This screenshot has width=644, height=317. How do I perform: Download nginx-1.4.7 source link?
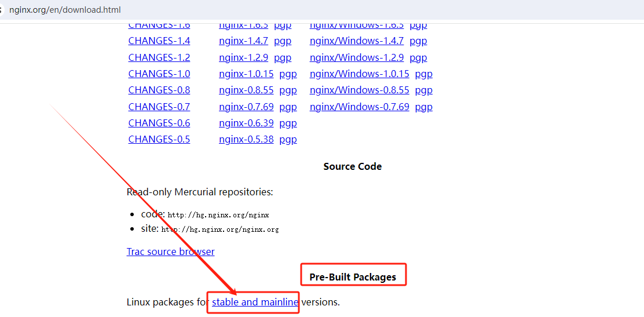(243, 41)
